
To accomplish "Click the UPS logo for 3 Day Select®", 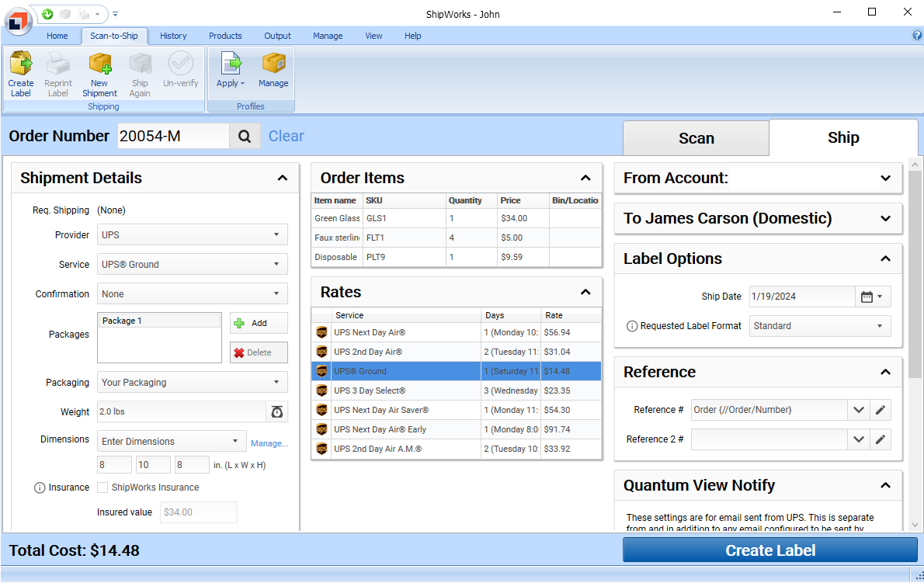I will [321, 390].
